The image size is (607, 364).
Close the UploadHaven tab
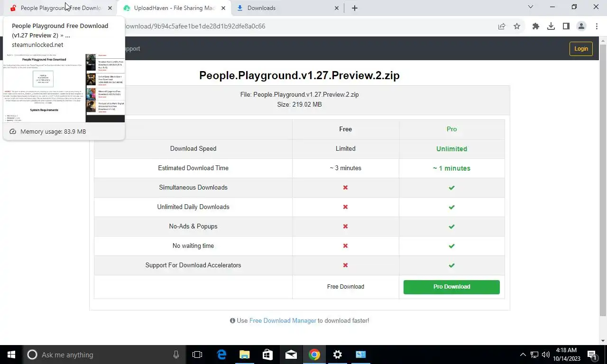(x=223, y=8)
